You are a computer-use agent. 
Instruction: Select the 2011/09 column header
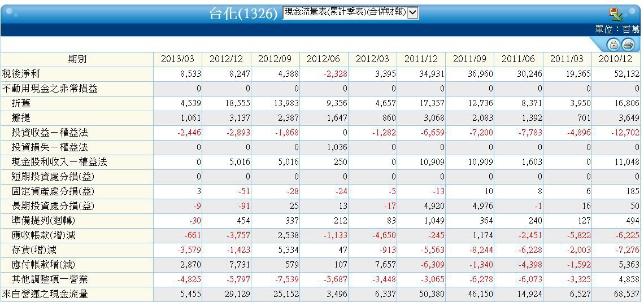(x=470, y=59)
